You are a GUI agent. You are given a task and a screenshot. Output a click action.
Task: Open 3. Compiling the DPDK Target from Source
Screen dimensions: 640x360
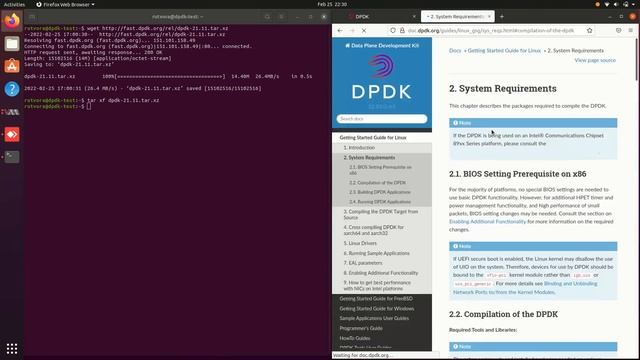381,215
